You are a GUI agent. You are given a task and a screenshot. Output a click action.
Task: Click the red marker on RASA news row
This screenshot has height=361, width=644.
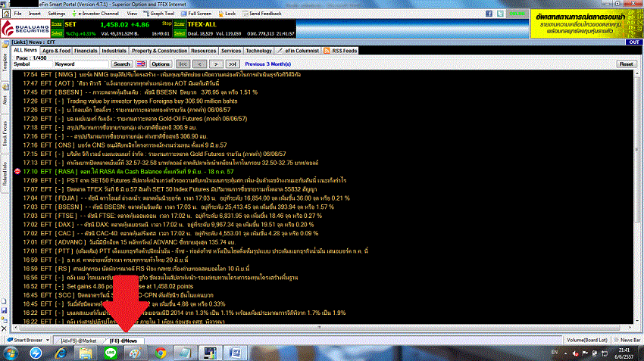pyautogui.click(x=17, y=172)
